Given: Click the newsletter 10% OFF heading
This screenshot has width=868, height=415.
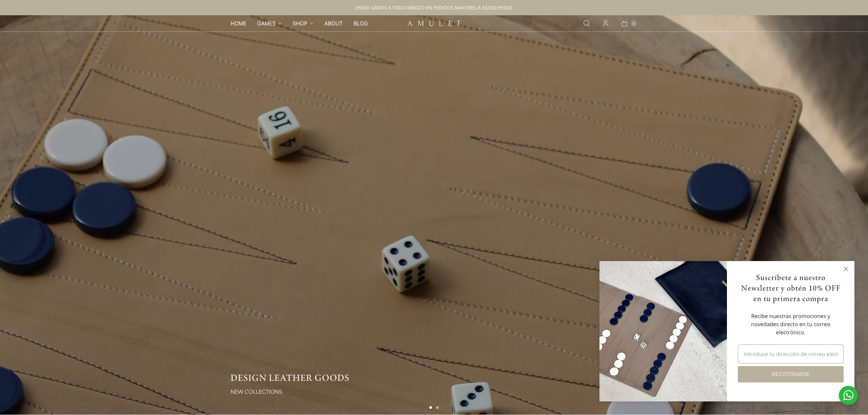Looking at the screenshot, I should (791, 288).
